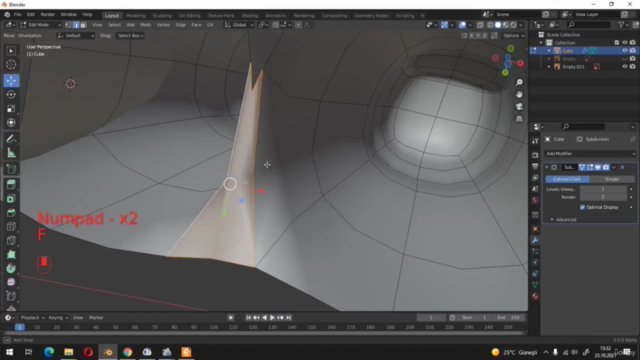Open the Default orientation dropdown
Image resolution: width=640 pixels, height=360 pixels.
(x=76, y=36)
